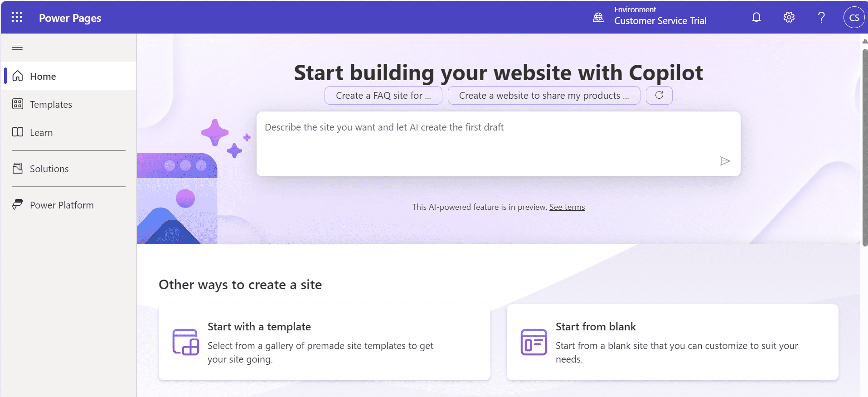Open the Customer Service Trial environment picker
Screen dimensions: 868x397
click(660, 16)
